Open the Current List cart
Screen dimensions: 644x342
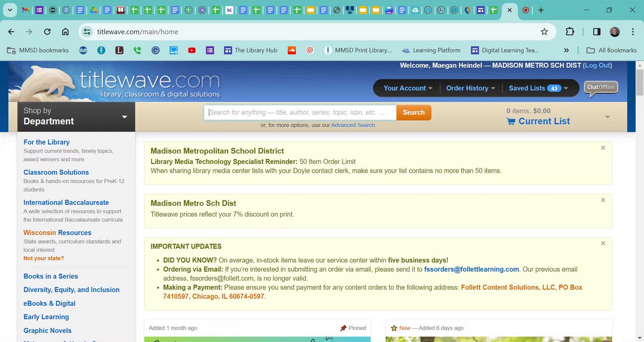pyautogui.click(x=538, y=121)
